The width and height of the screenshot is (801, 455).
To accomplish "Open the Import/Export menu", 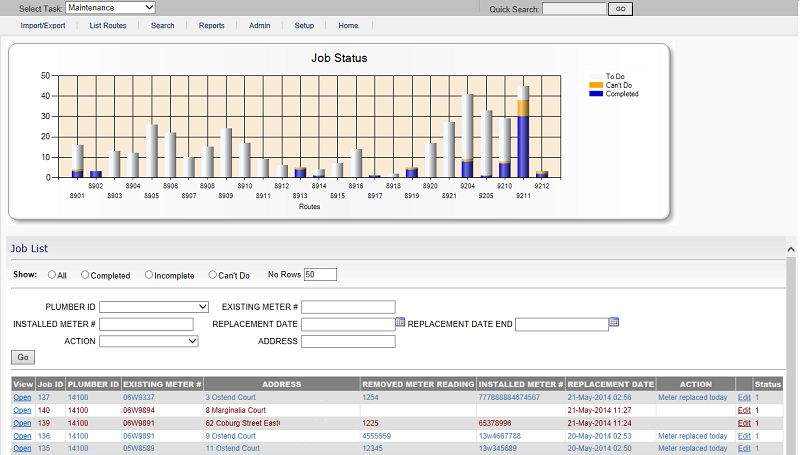I will pos(43,26).
